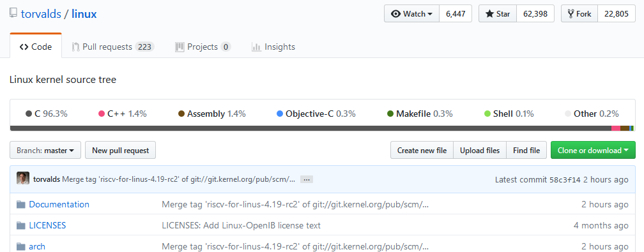644x252 pixels.
Task: Click the Documentation folder icon
Action: click(21, 204)
